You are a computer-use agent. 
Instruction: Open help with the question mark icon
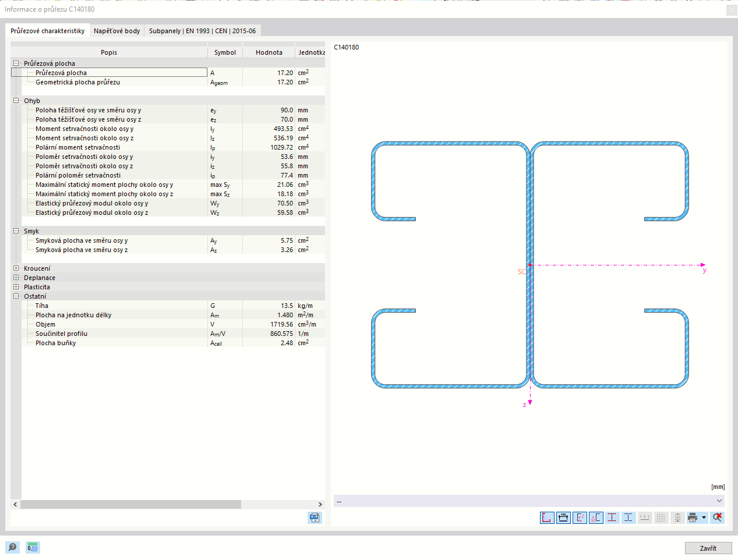13,547
